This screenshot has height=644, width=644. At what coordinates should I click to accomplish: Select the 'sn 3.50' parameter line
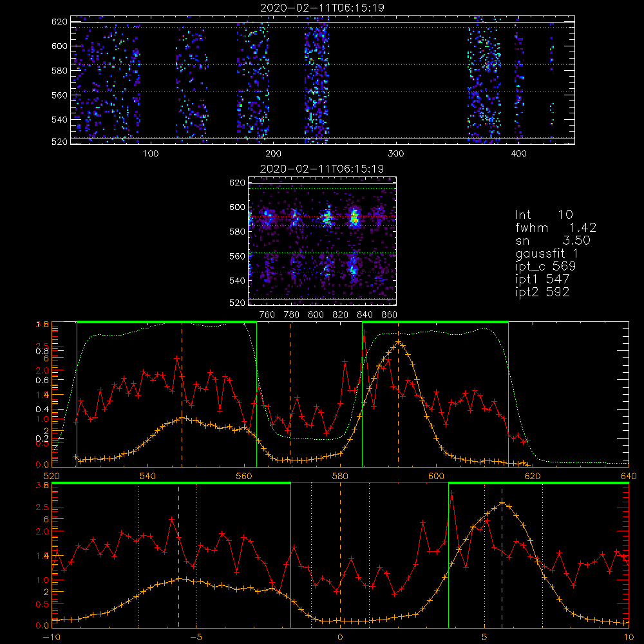(553, 240)
